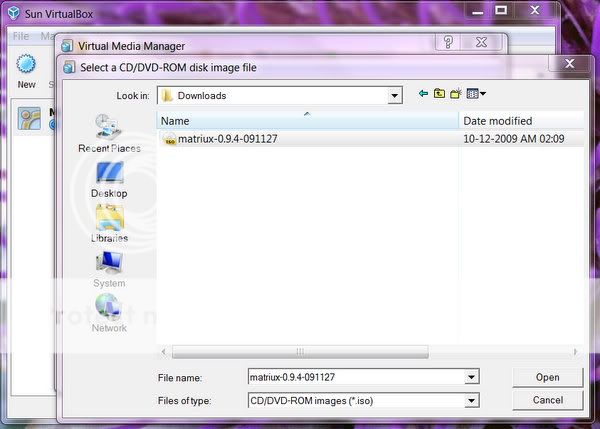Open the view menu icon
Screen dimensions: 600x429
coord(476,93)
